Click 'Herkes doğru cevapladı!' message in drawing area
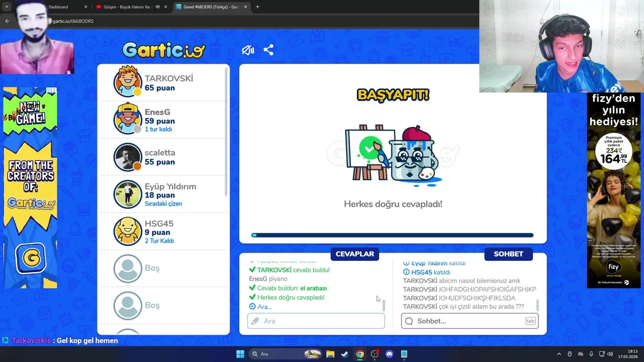Image resolution: width=644 pixels, height=362 pixels. (393, 204)
